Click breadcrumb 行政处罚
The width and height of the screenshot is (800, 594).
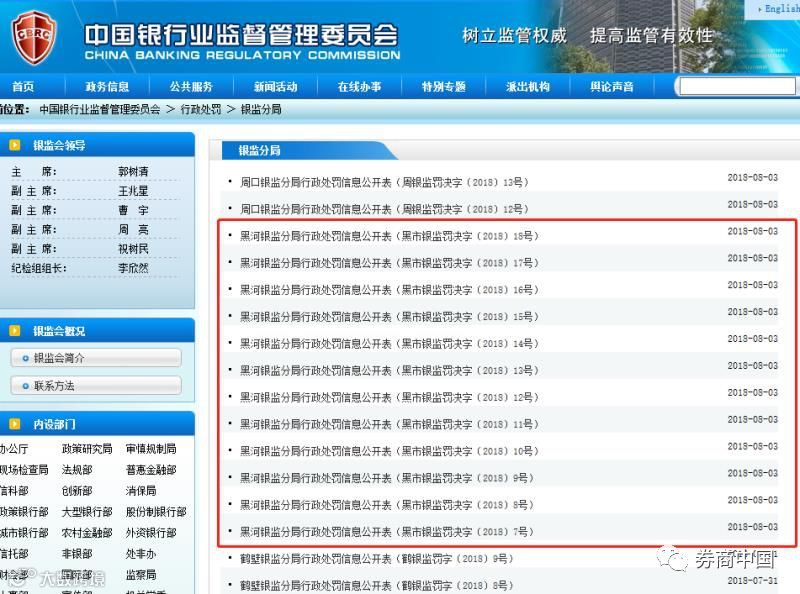[201, 109]
